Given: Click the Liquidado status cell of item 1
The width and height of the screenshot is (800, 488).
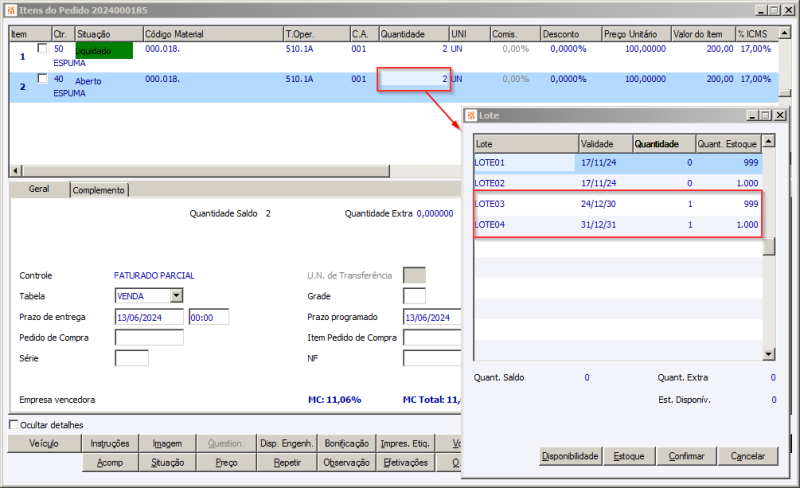Looking at the screenshot, I should coord(104,51).
